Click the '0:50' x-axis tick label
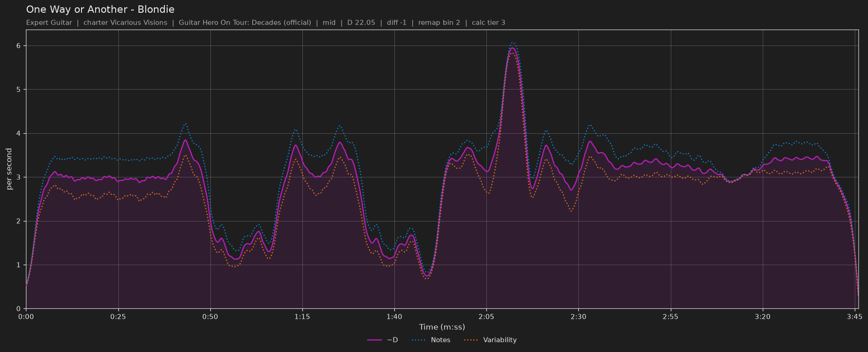The height and width of the screenshot is (352, 868). [x=210, y=317]
